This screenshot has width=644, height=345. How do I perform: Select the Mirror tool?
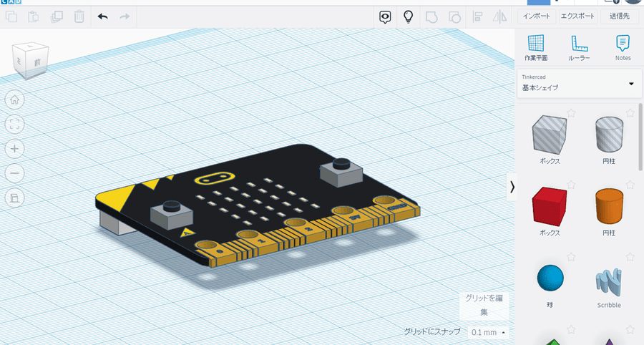[500, 17]
